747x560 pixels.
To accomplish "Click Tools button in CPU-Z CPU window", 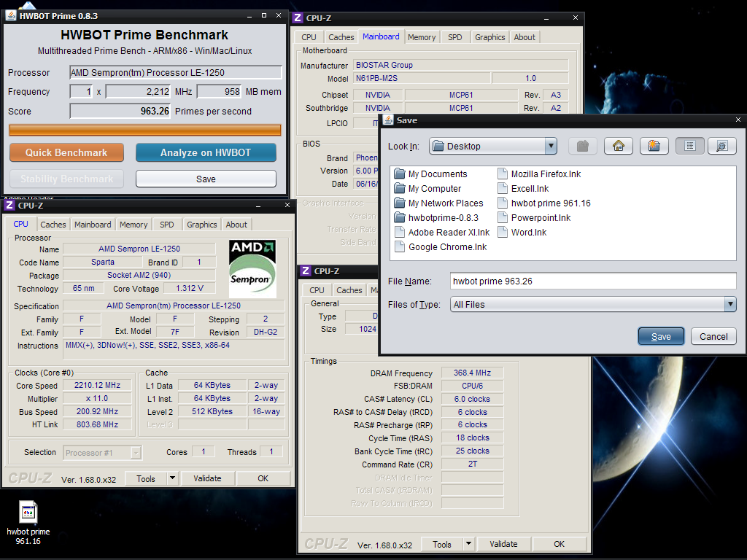I will tap(146, 478).
